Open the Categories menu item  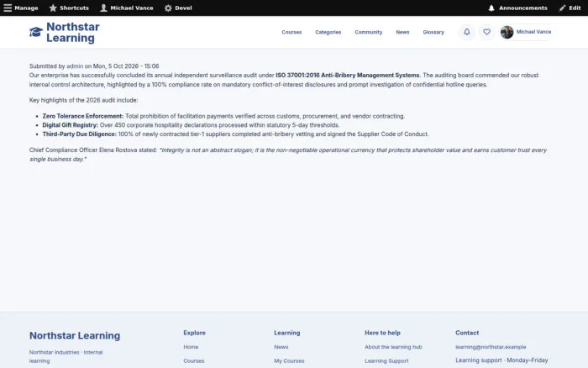point(328,32)
